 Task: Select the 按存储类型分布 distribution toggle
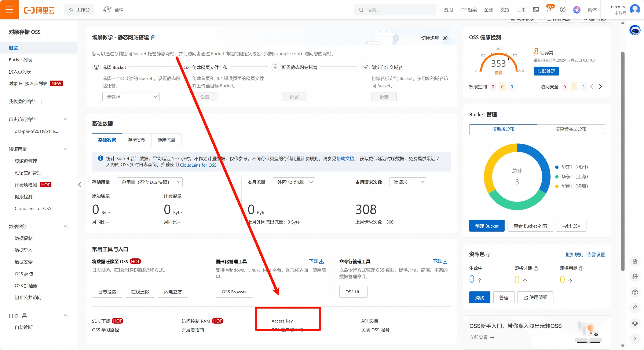pyautogui.click(x=571, y=129)
